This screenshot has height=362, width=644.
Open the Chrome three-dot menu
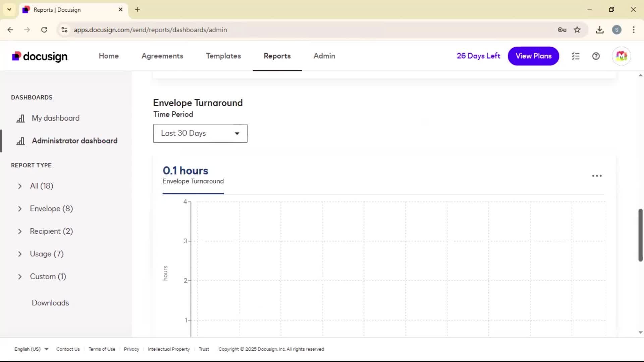coord(634,30)
